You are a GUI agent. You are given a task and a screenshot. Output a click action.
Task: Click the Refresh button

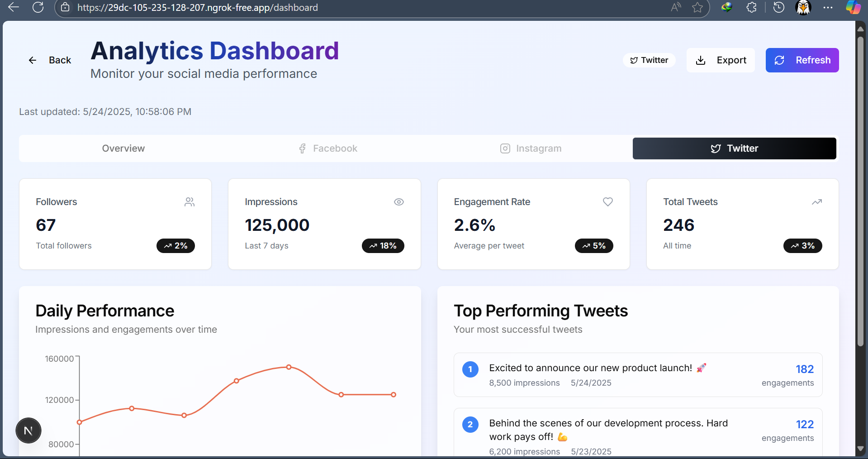[802, 60]
